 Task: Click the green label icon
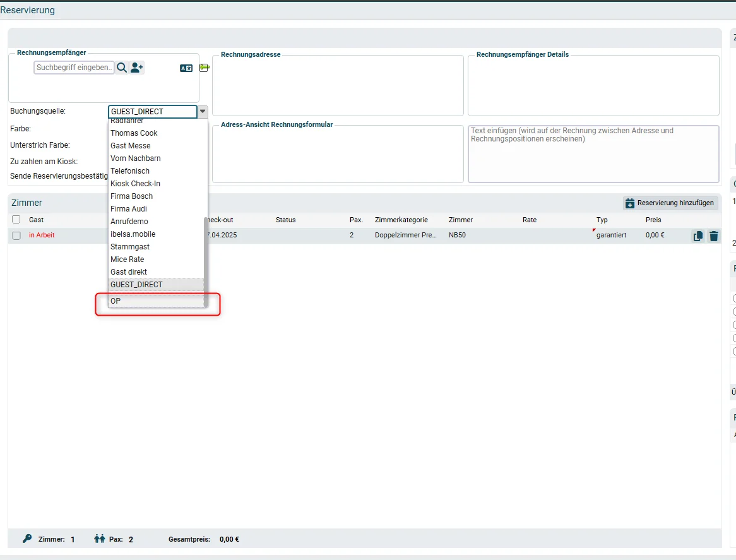point(204,68)
